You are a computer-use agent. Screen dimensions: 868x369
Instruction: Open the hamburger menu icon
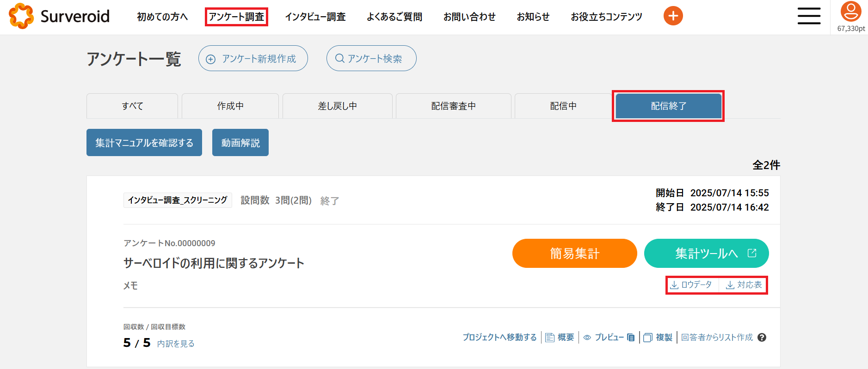pyautogui.click(x=809, y=16)
